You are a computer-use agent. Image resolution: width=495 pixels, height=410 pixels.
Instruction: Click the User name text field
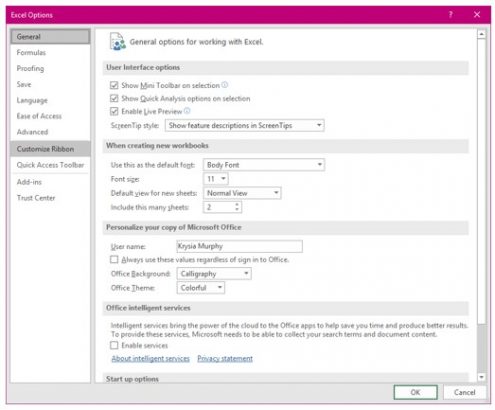pyautogui.click(x=239, y=246)
